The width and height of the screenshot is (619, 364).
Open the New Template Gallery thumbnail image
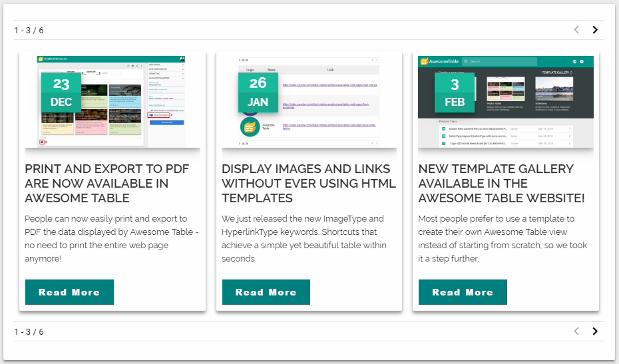coord(506,101)
